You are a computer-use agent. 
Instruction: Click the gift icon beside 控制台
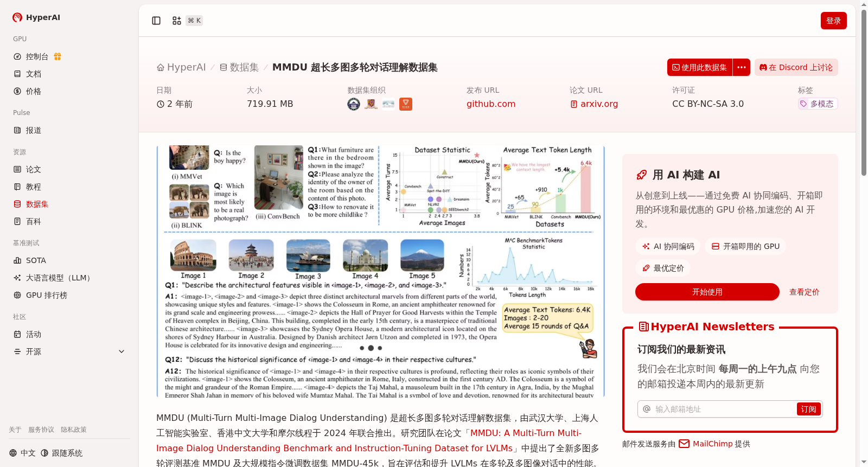pos(58,56)
